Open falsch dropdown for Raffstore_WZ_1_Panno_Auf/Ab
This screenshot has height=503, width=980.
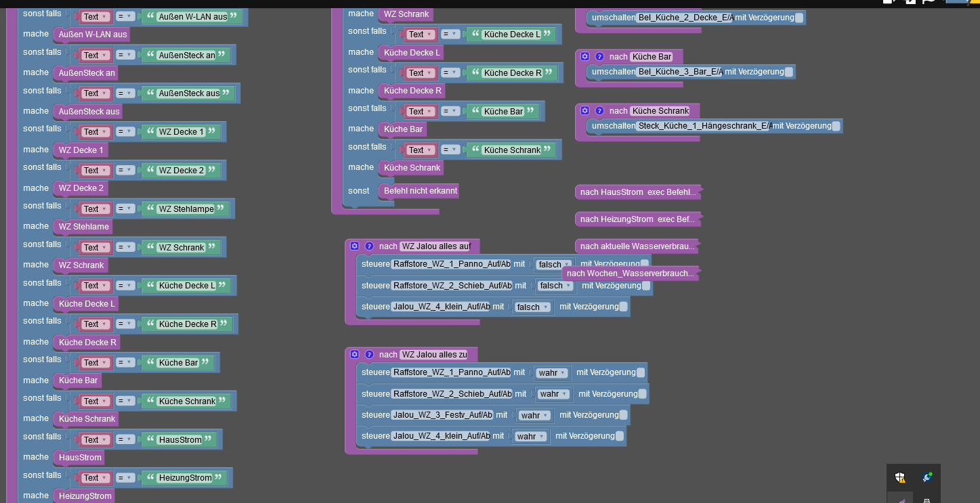point(553,264)
